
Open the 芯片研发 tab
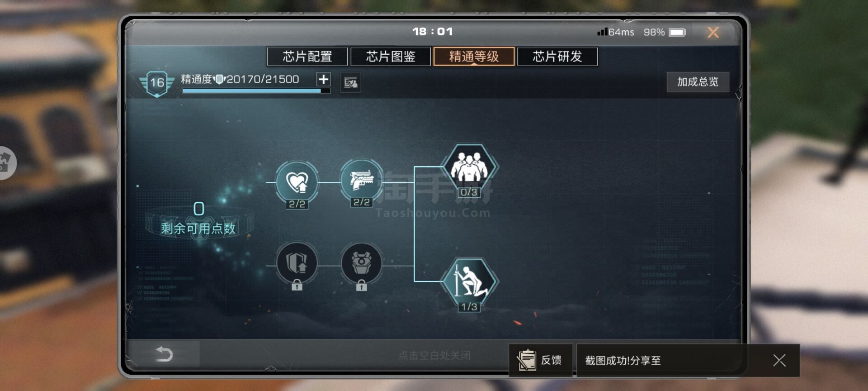coord(557,57)
